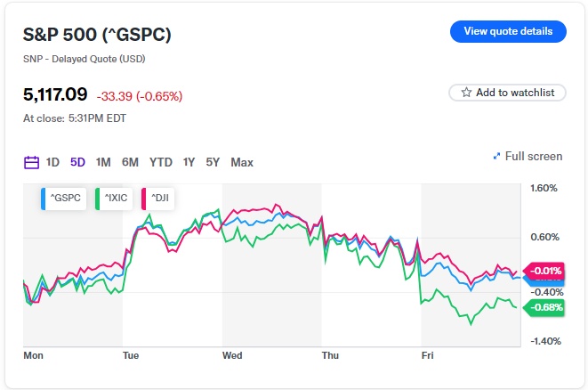Viewport: 588px width, 390px height.
Task: Click the Full screen expand arrows icon
Action: [x=496, y=157]
